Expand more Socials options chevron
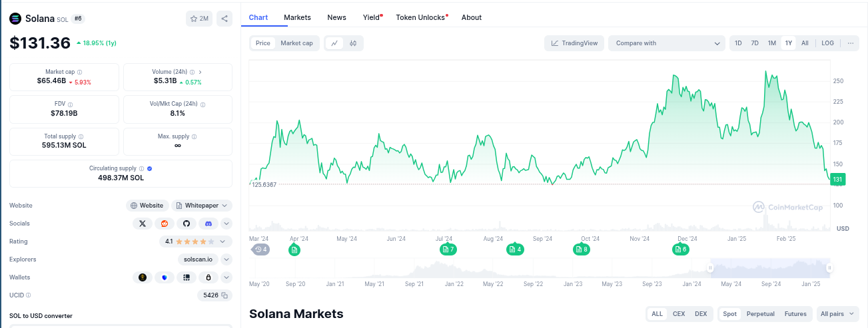 click(226, 224)
